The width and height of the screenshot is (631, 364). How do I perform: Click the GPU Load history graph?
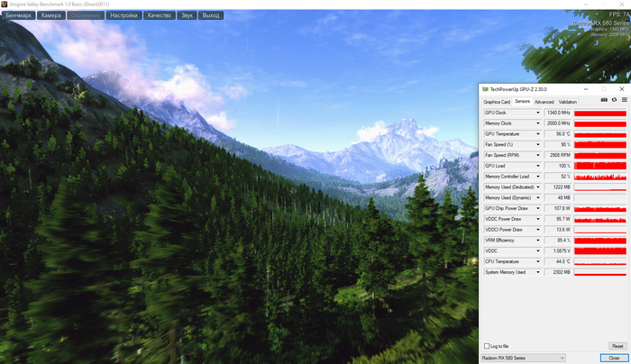(x=600, y=166)
